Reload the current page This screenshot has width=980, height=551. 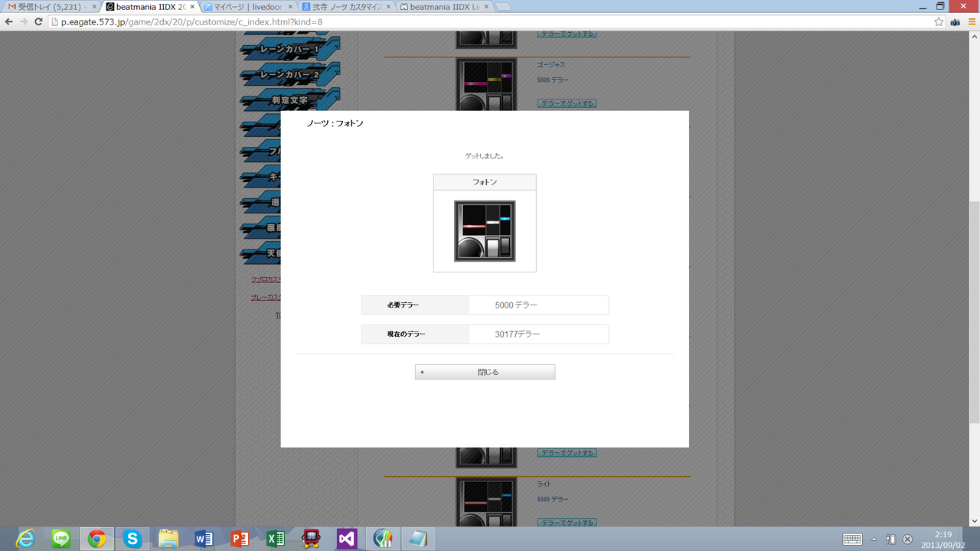click(x=38, y=22)
